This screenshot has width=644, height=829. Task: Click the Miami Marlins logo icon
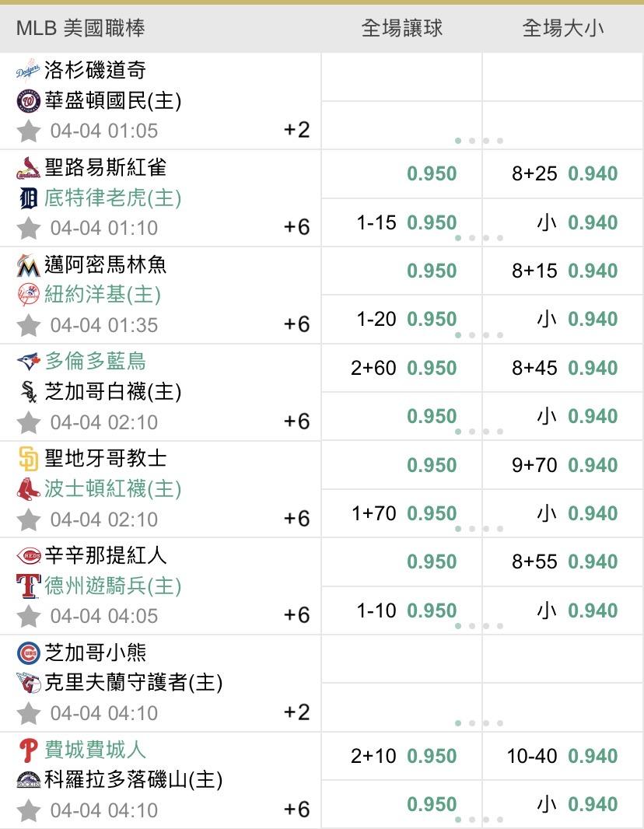28,265
